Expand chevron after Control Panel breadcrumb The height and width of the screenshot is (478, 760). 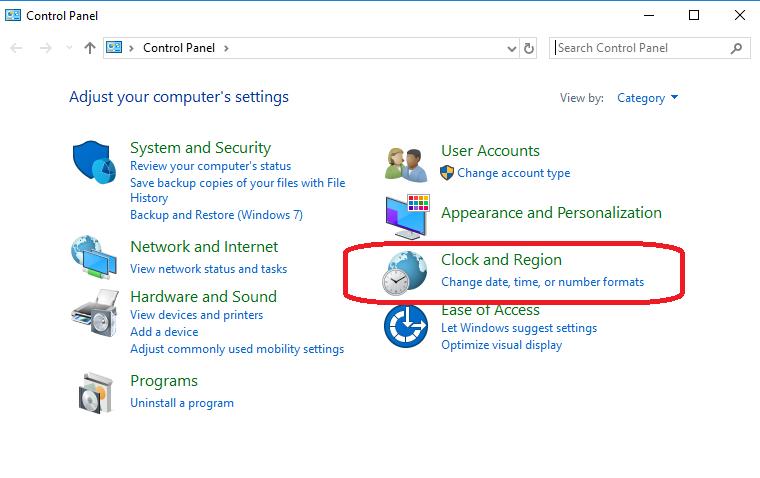tap(226, 48)
